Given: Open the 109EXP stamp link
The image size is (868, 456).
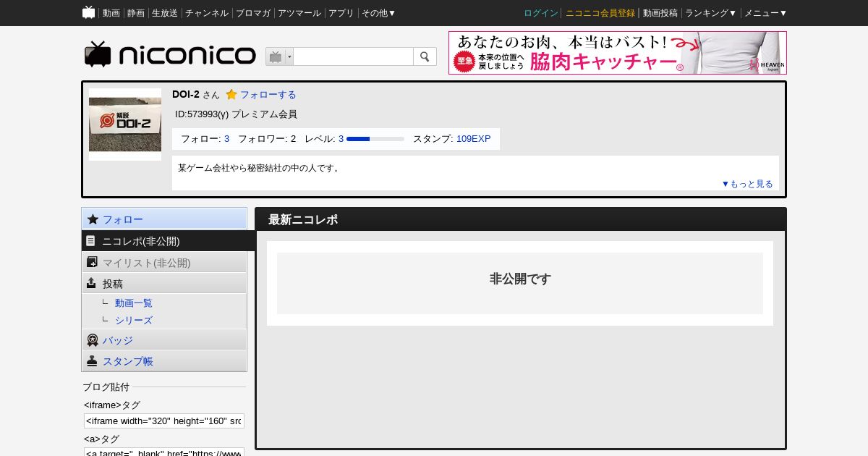Looking at the screenshot, I should [x=473, y=139].
